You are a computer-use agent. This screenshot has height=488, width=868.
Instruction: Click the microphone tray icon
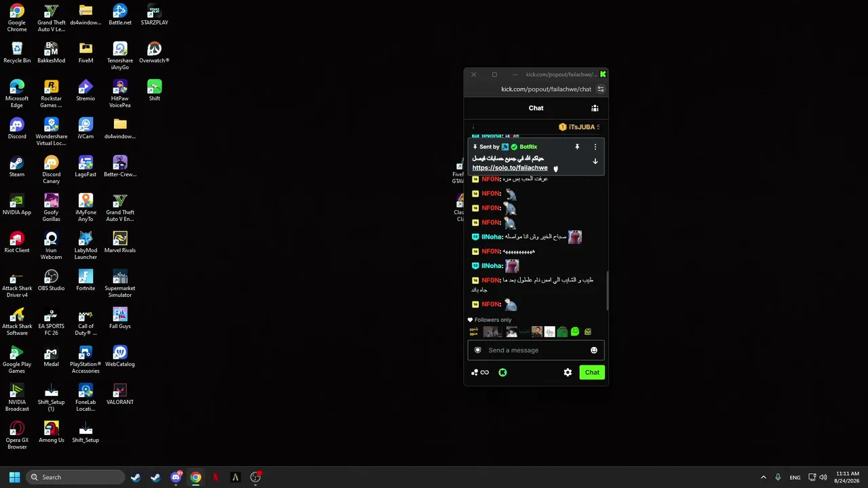pyautogui.click(x=778, y=477)
